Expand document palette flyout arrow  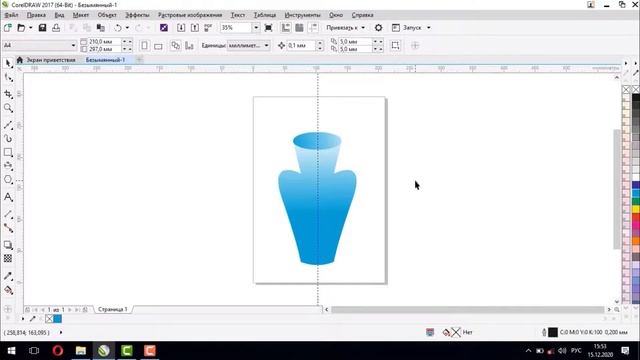23,319
